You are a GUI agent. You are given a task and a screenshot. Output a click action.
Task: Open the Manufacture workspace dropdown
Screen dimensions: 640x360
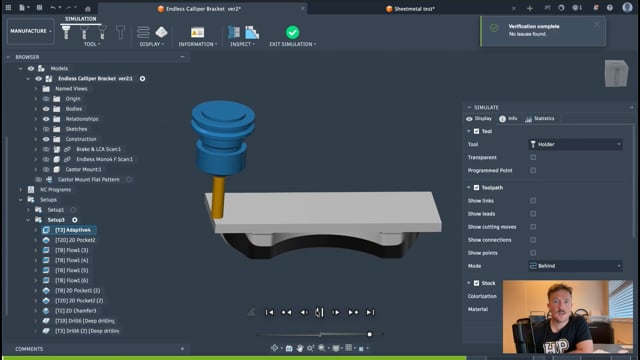[31, 31]
